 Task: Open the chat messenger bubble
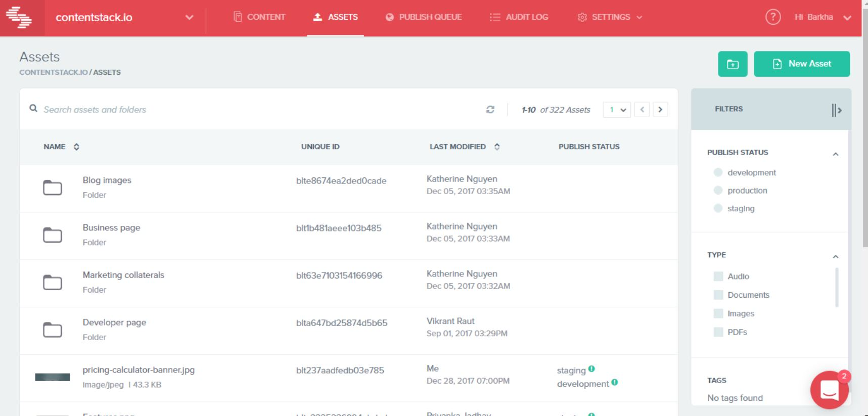[x=830, y=390]
